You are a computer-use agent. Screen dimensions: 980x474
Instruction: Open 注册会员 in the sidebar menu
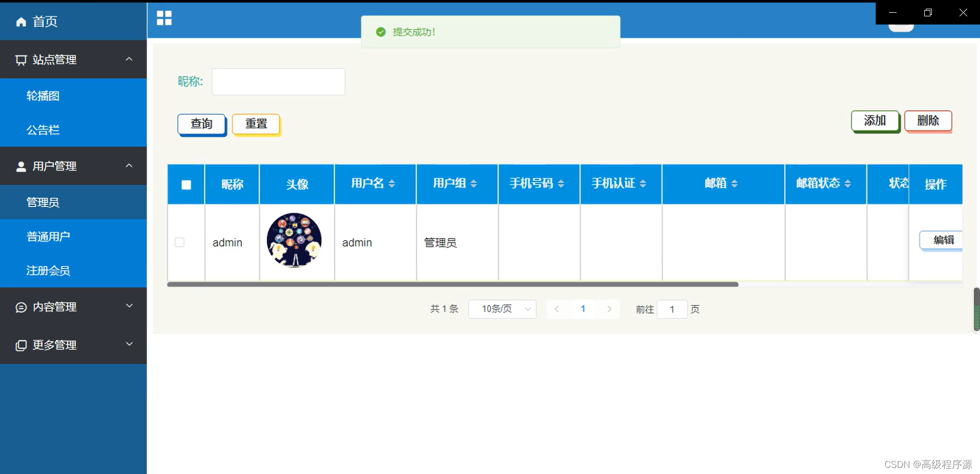[49, 271]
